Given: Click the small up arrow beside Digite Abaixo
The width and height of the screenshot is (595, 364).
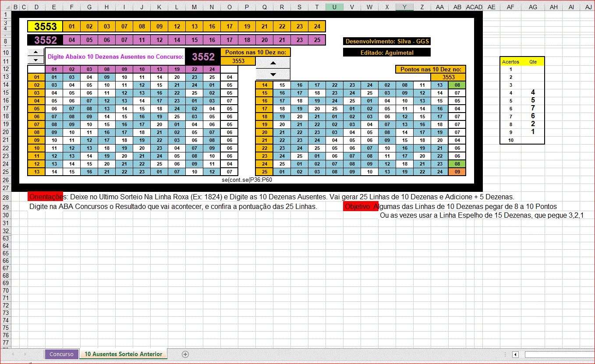Looking at the screenshot, I should (35, 52).
